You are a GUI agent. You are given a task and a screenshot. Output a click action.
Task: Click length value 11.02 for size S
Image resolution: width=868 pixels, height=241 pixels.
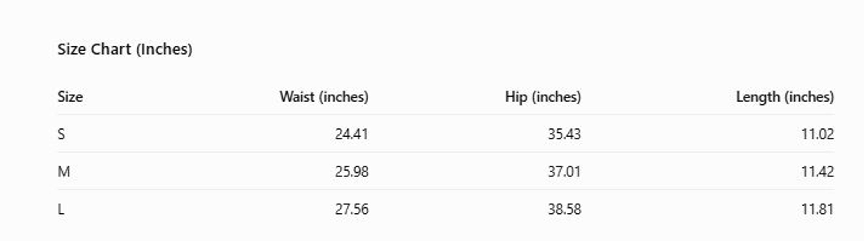pos(817,134)
